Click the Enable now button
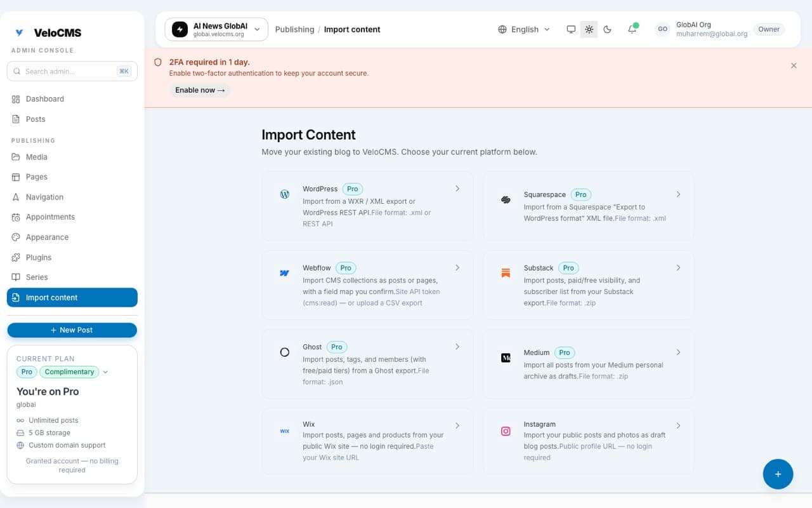Image resolution: width=812 pixels, height=508 pixels. [200, 90]
